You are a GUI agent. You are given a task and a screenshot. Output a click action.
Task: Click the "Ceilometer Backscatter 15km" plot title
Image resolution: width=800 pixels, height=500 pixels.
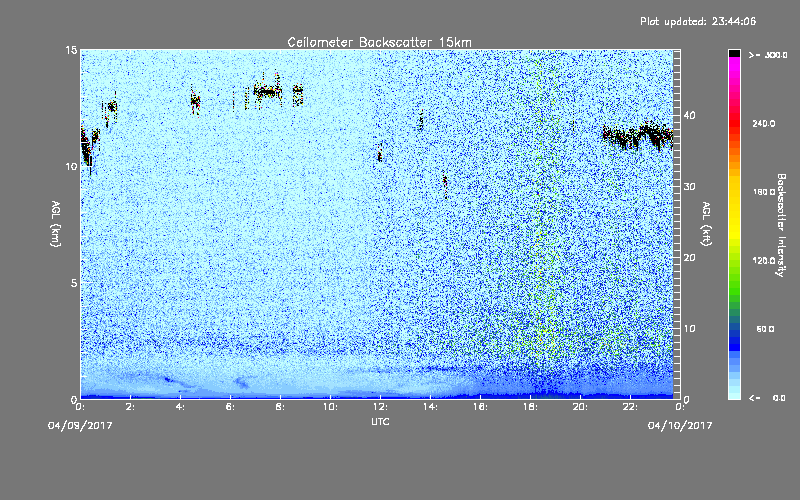[379, 42]
